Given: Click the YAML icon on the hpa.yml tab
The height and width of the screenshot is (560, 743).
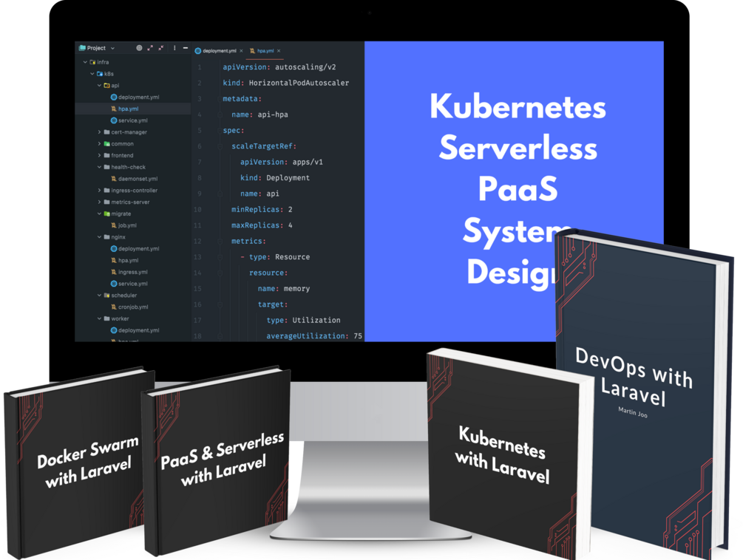Looking at the screenshot, I should point(253,51).
